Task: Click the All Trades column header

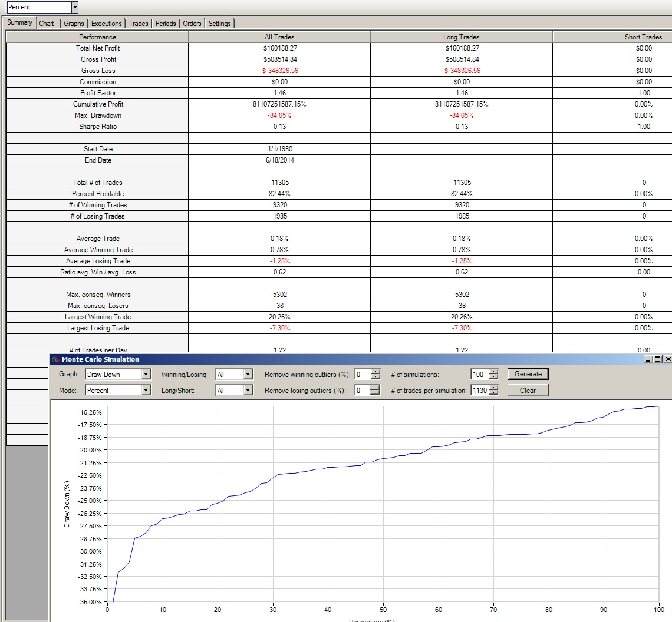Action: [x=279, y=37]
